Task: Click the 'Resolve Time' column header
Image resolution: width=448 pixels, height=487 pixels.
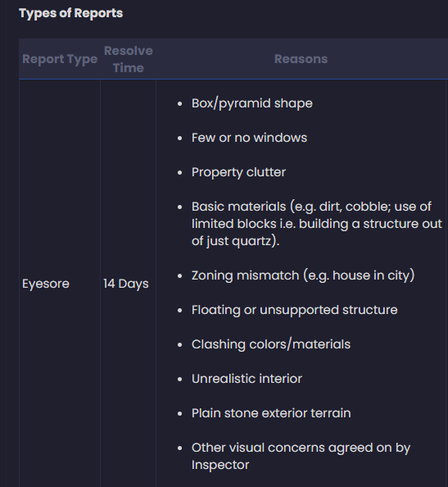Action: click(128, 59)
